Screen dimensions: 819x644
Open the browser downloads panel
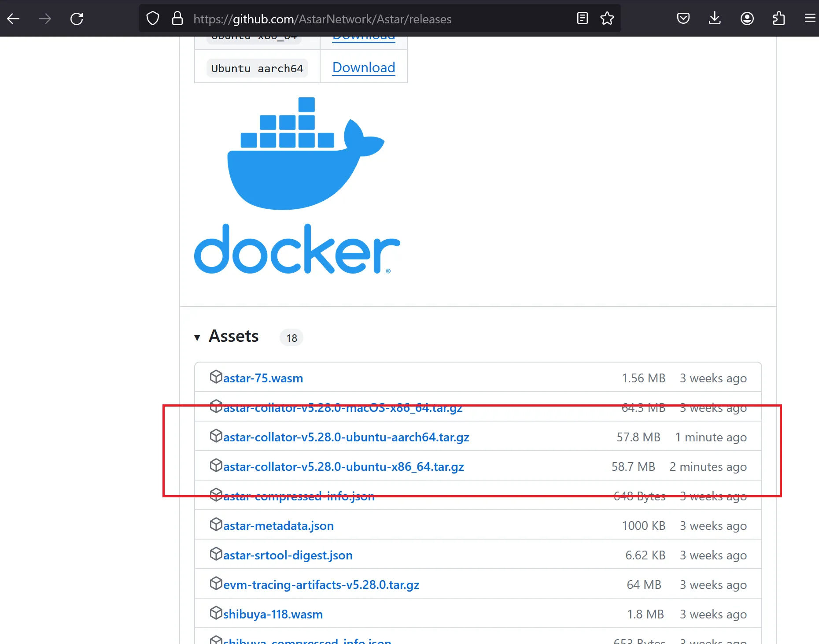pyautogui.click(x=715, y=19)
